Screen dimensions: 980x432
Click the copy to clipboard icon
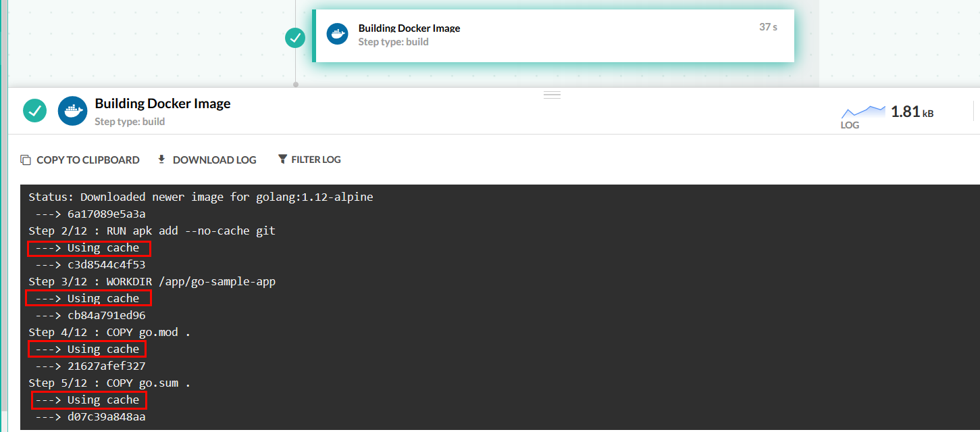pos(26,160)
